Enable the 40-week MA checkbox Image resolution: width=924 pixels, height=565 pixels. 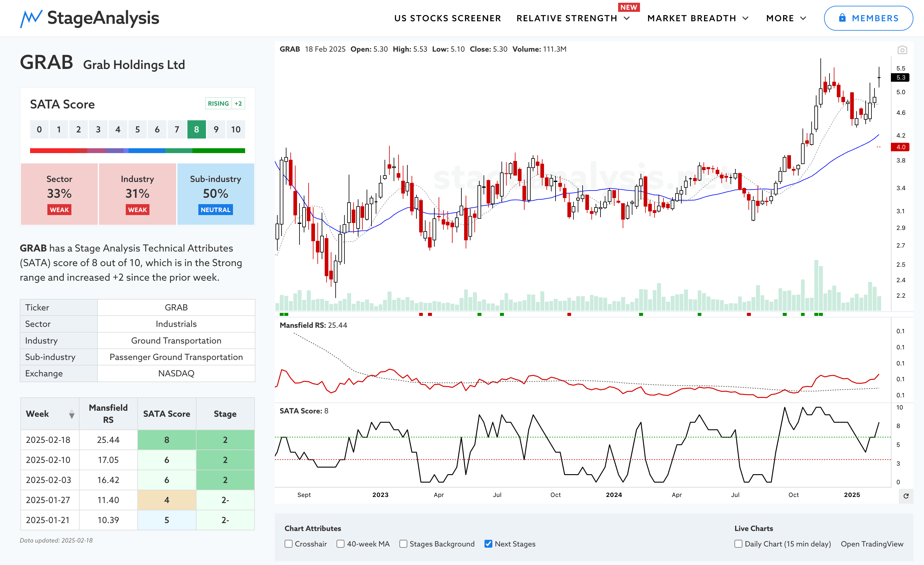click(340, 544)
